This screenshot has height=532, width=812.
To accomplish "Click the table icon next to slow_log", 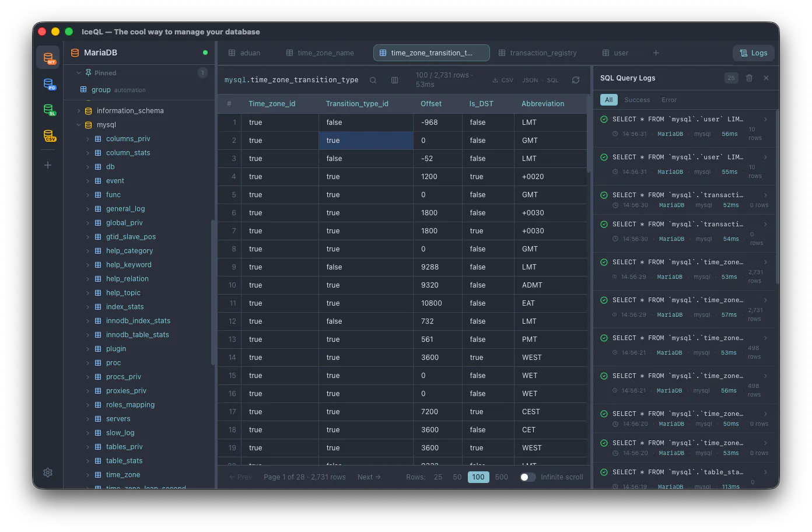I will (x=98, y=433).
